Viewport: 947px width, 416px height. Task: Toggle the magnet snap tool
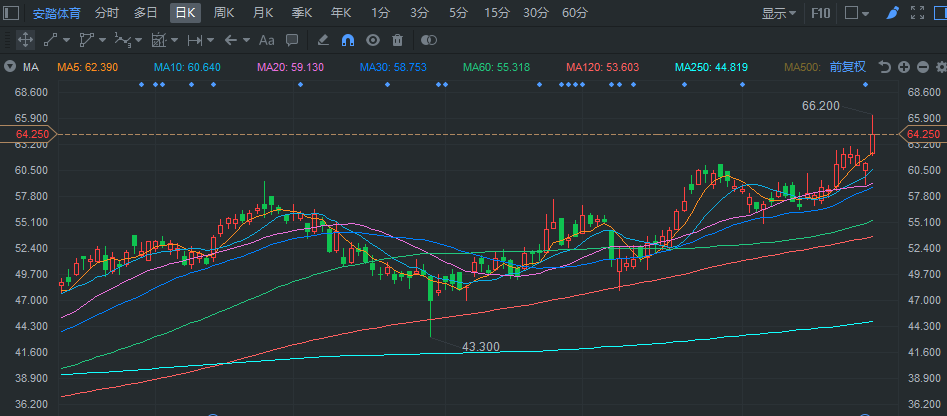[348, 40]
